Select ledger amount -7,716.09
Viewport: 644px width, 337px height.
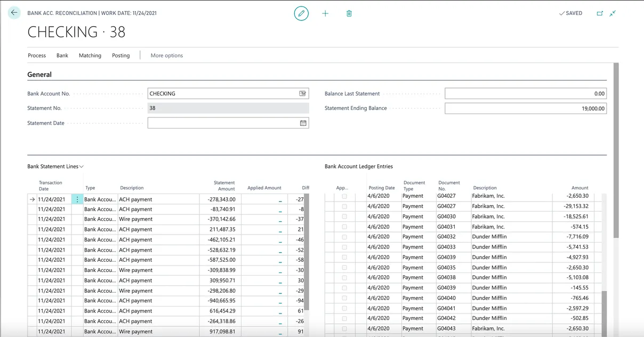577,237
